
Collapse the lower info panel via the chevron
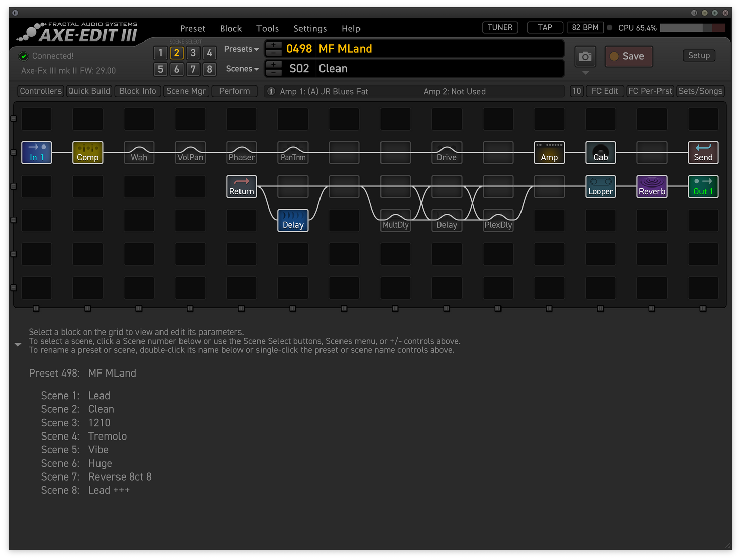[18, 344]
